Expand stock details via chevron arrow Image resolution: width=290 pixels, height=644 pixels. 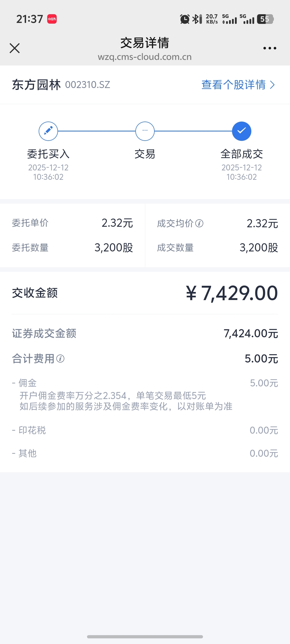pos(273,85)
